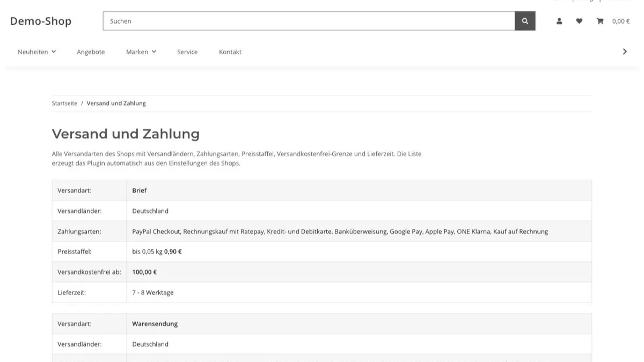Click the cart total 0,00 €

621,21
